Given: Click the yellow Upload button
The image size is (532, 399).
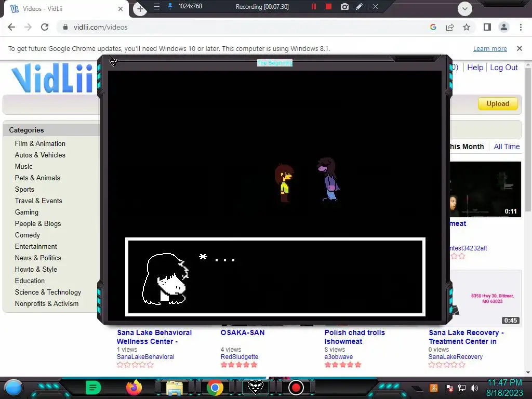Looking at the screenshot, I should pos(498,104).
